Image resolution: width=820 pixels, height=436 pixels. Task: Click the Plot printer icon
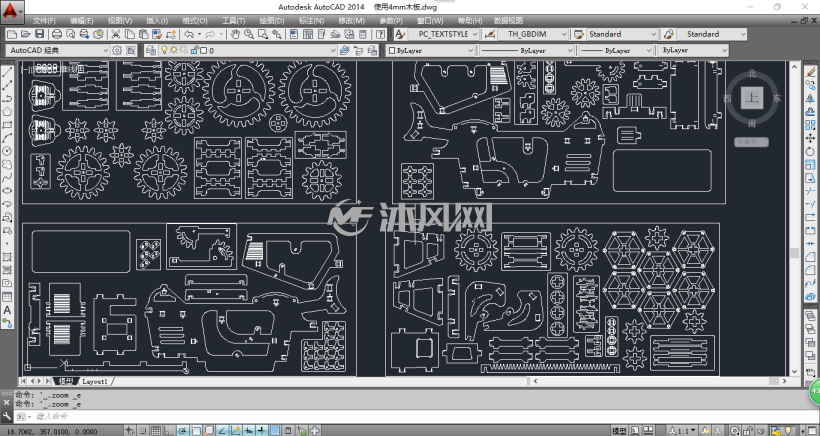tap(56, 34)
